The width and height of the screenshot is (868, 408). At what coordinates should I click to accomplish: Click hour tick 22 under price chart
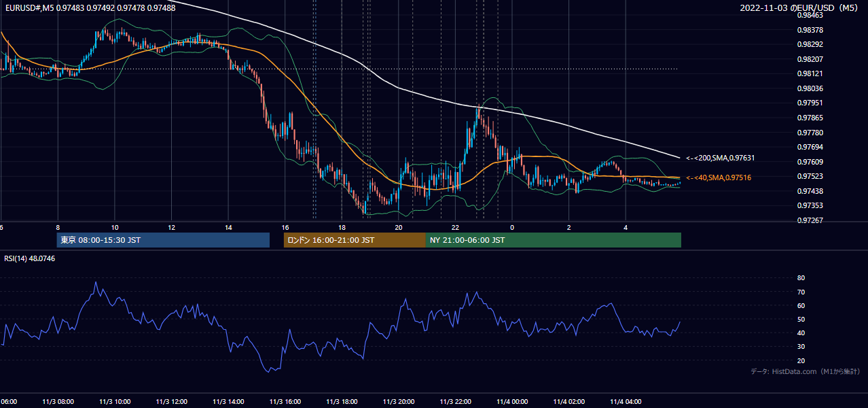click(x=455, y=227)
